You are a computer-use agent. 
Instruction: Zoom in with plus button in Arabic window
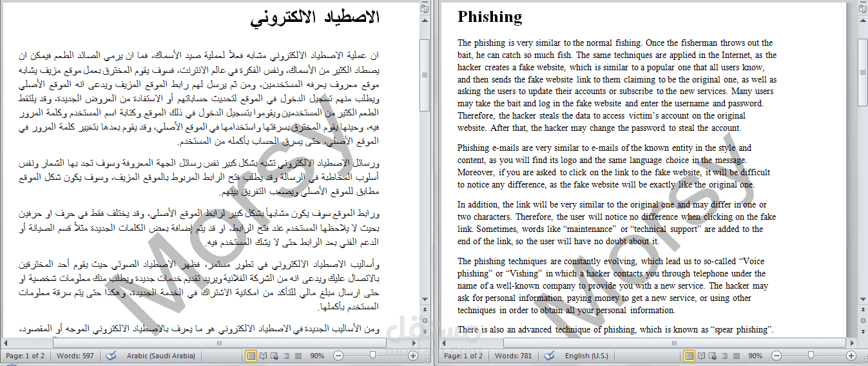point(412,356)
